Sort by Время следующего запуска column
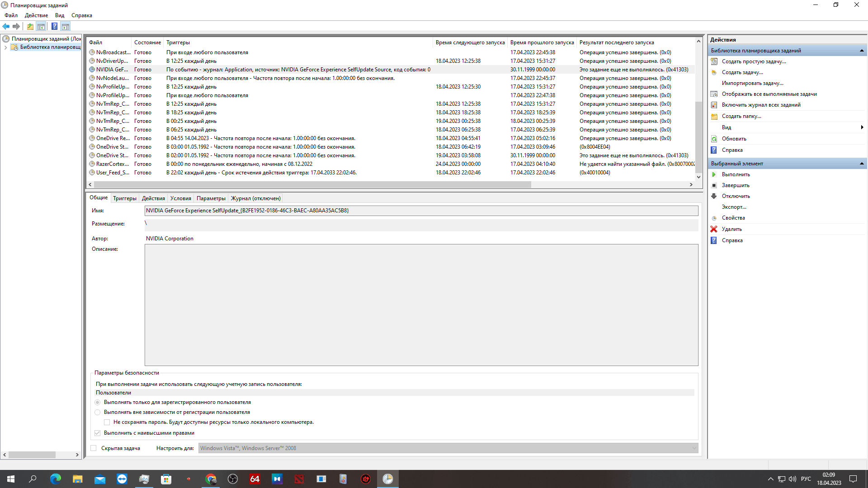The width and height of the screenshot is (868, 488). tap(470, 42)
